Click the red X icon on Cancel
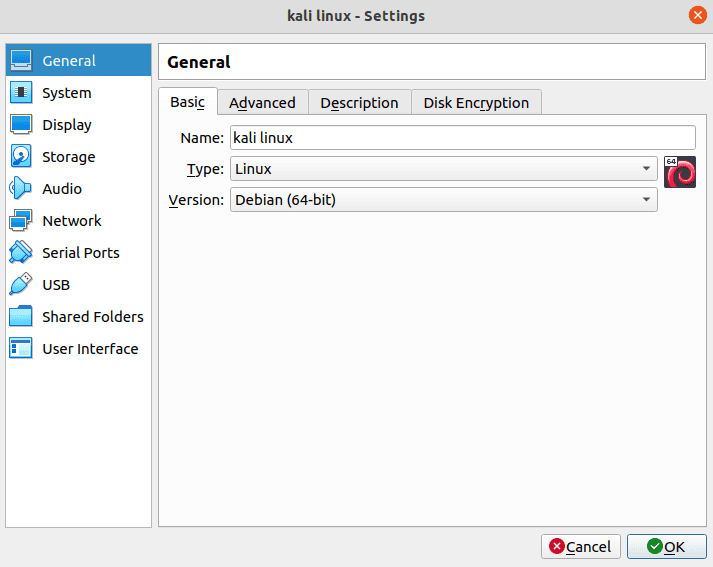This screenshot has height=567, width=713. (557, 546)
